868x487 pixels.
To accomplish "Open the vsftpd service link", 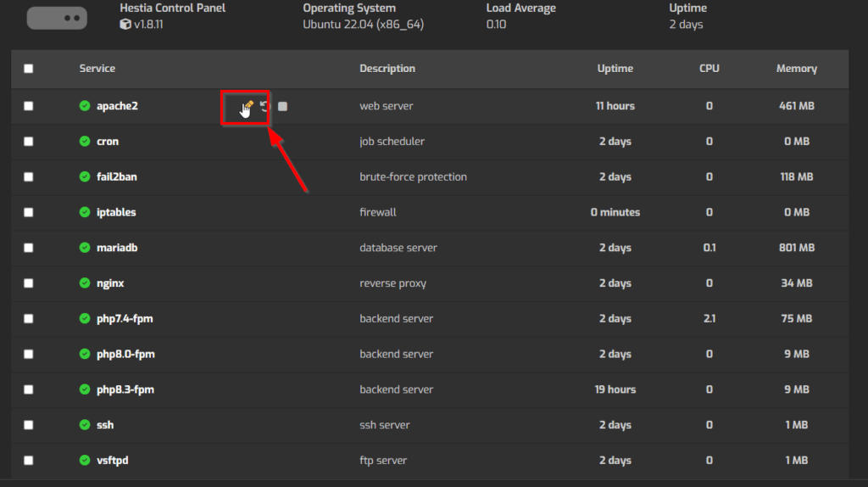I will click(x=113, y=461).
